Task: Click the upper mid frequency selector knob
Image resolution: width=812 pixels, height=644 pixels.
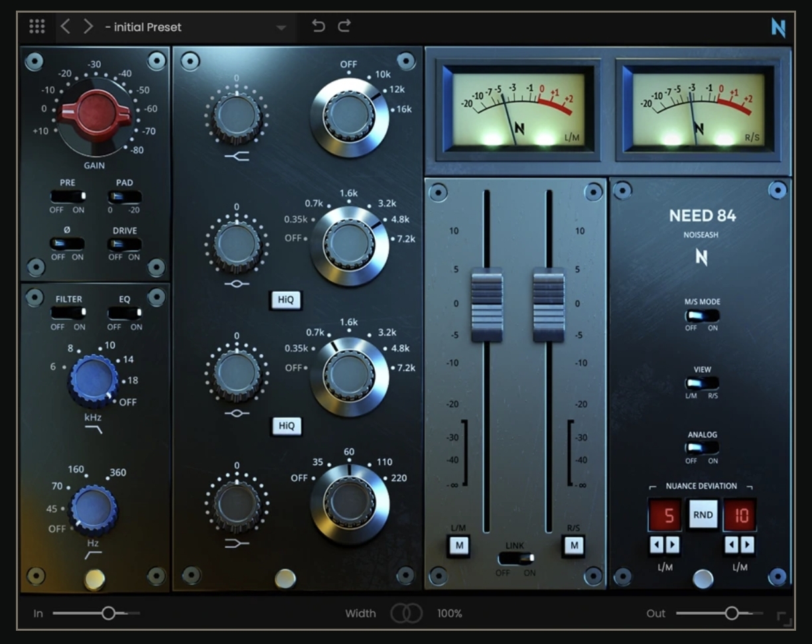Action: pyautogui.click(x=349, y=245)
